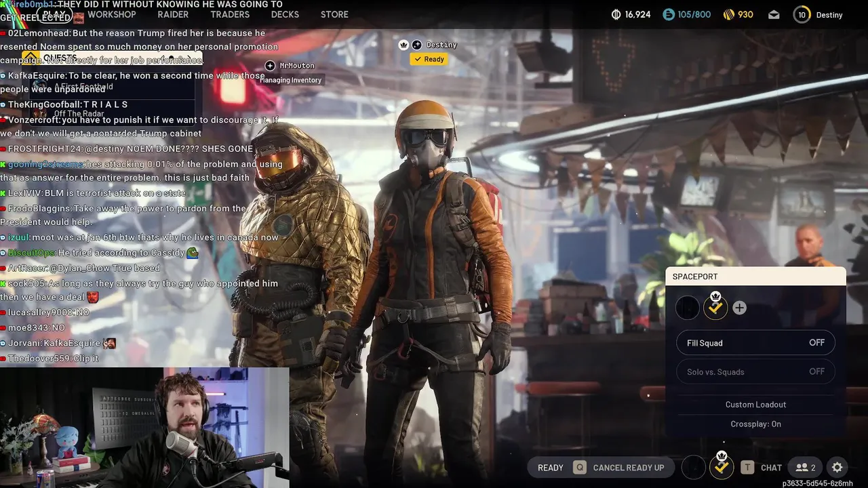Image resolution: width=868 pixels, height=488 pixels.
Task: Click the yellow striped currency icon
Action: [729, 14]
